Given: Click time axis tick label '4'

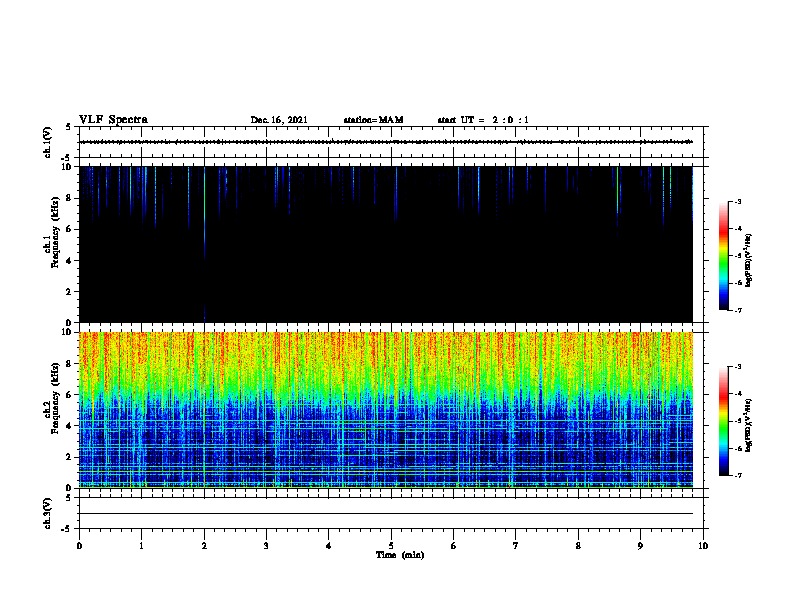Looking at the screenshot, I should point(329,546).
